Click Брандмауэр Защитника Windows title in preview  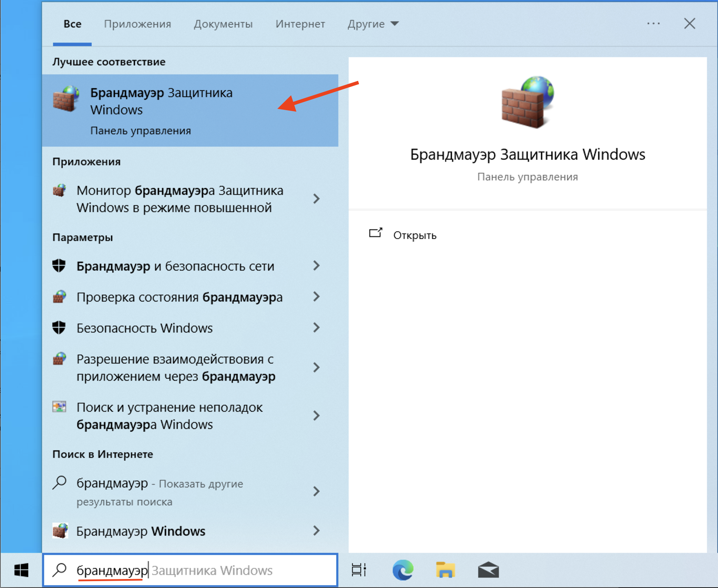[527, 155]
